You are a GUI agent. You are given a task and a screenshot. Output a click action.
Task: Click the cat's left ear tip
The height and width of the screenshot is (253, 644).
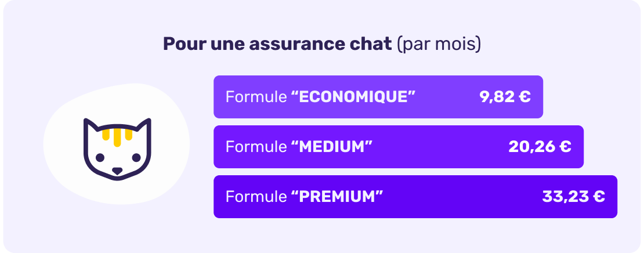88,121
